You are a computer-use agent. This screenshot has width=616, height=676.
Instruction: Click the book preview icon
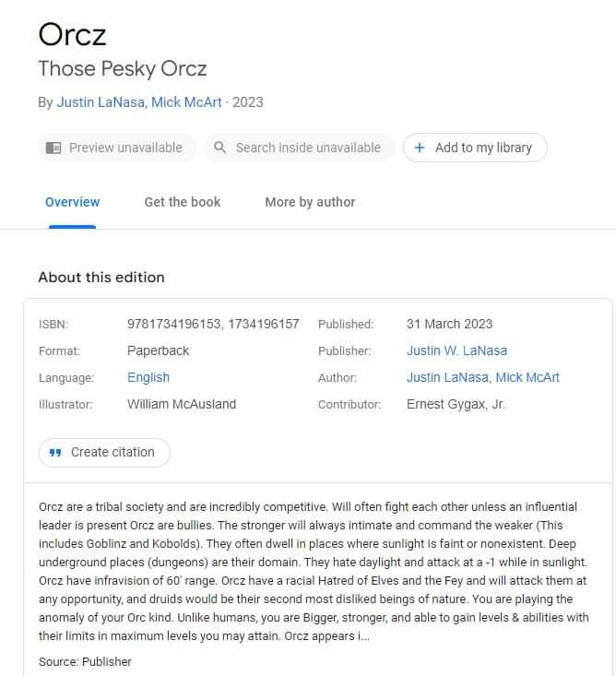[x=53, y=148]
